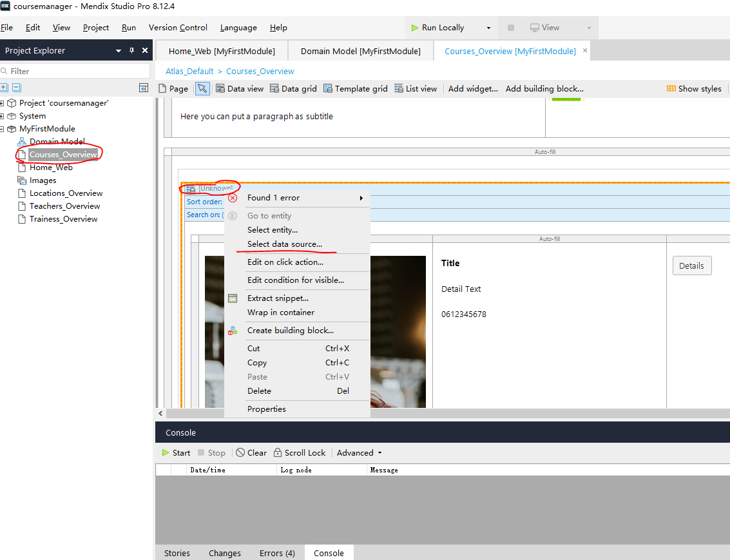Open the File menu
Viewport: 730px width, 560px height.
click(6, 28)
